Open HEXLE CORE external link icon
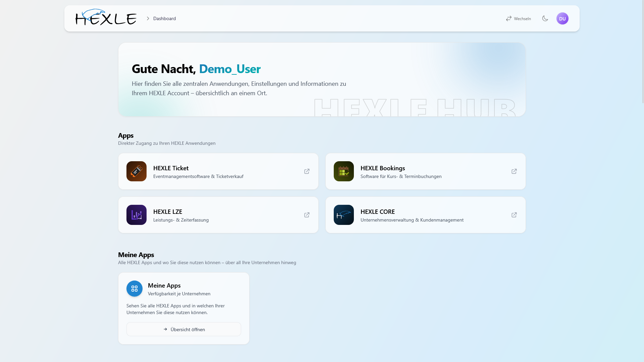 click(x=514, y=215)
